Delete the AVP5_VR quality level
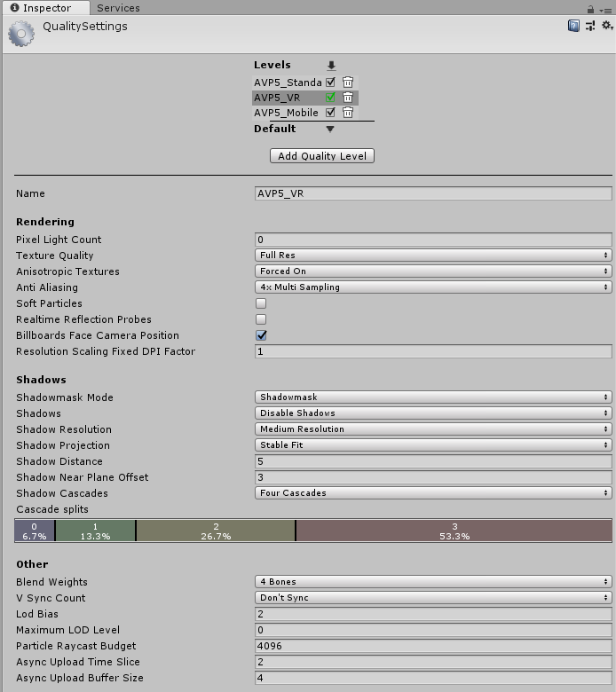The image size is (616, 692). 348,97
